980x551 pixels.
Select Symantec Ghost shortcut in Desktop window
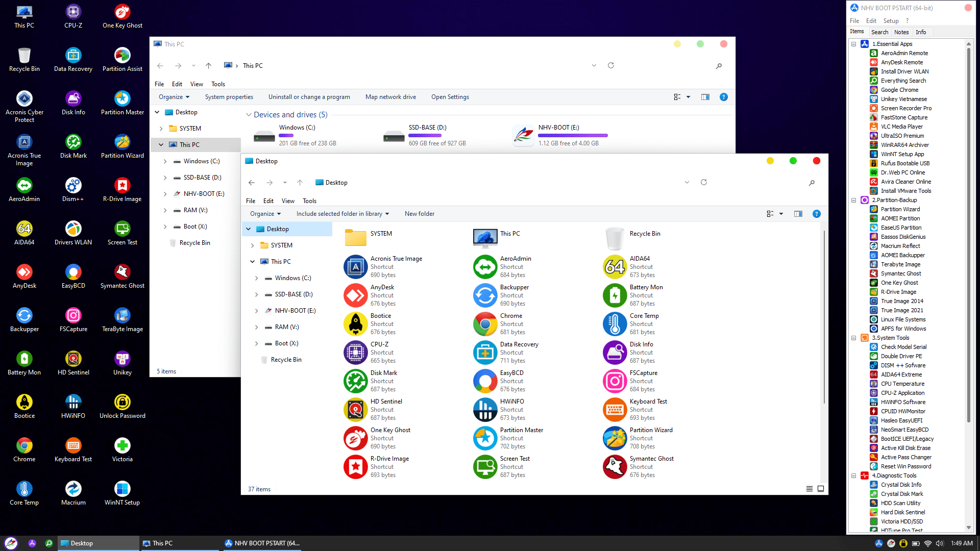[639, 467]
